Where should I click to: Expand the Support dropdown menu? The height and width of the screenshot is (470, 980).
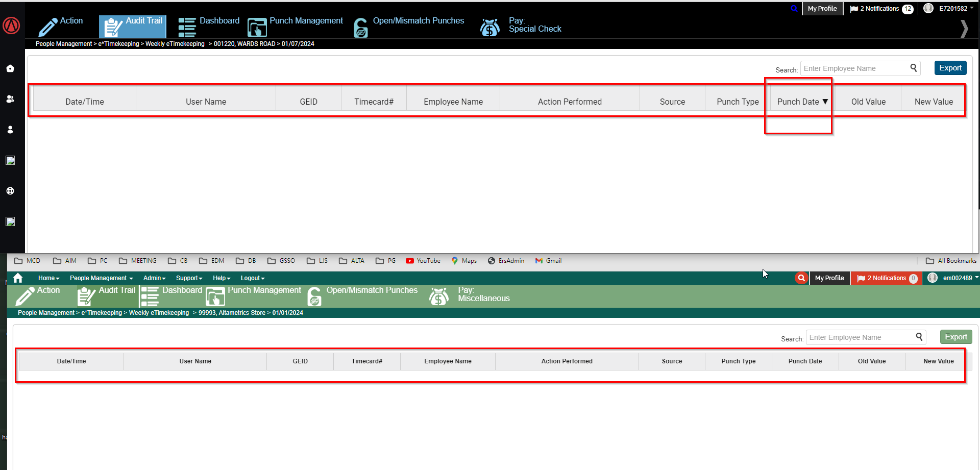pyautogui.click(x=189, y=278)
